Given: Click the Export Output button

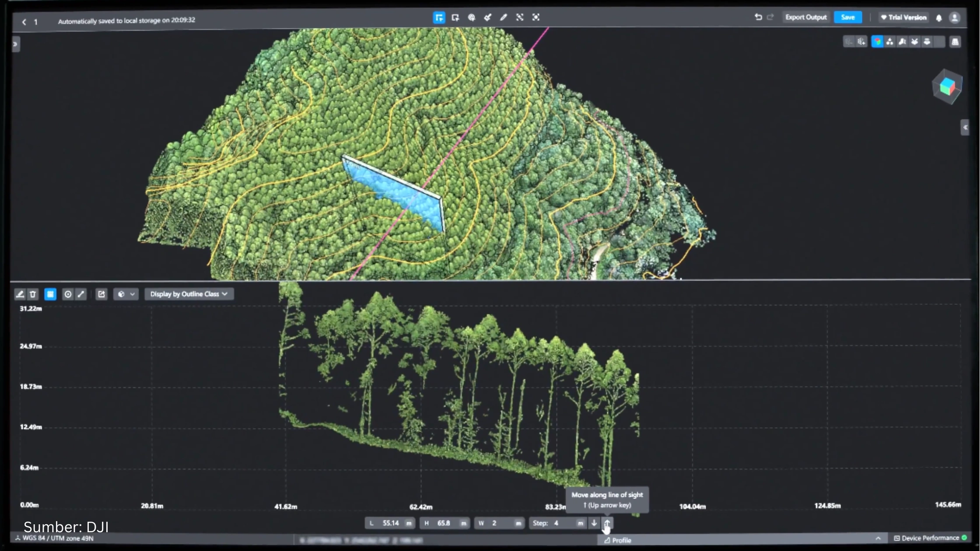Looking at the screenshot, I should coord(806,17).
